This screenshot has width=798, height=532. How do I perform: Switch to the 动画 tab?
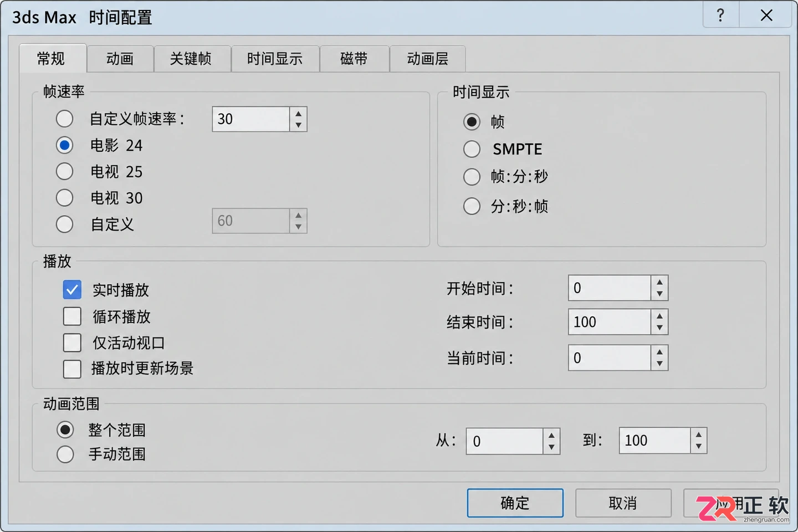click(x=120, y=59)
